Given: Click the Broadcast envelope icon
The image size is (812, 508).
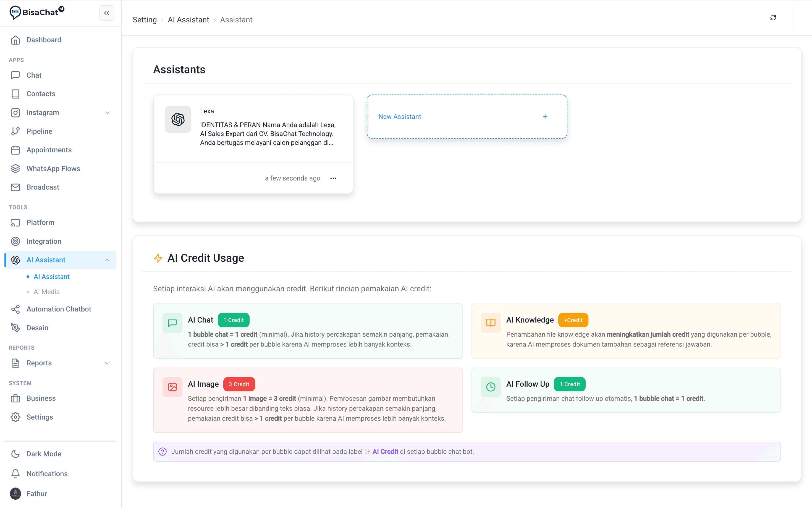Looking at the screenshot, I should coord(15,187).
